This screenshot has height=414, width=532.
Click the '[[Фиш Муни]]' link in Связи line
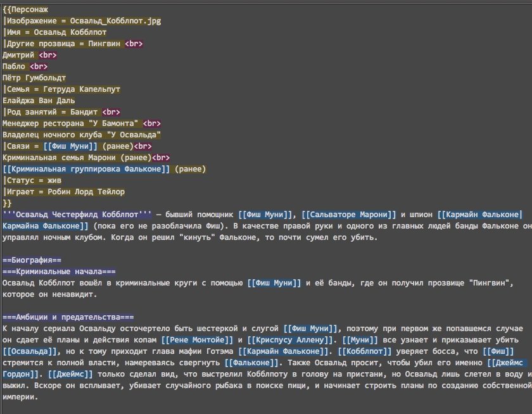[70, 146]
